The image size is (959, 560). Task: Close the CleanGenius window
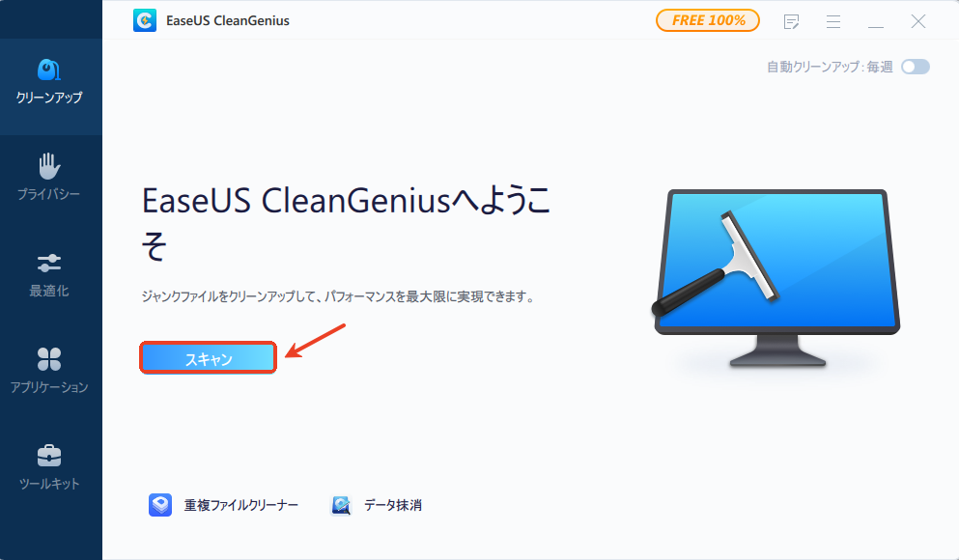pos(918,21)
